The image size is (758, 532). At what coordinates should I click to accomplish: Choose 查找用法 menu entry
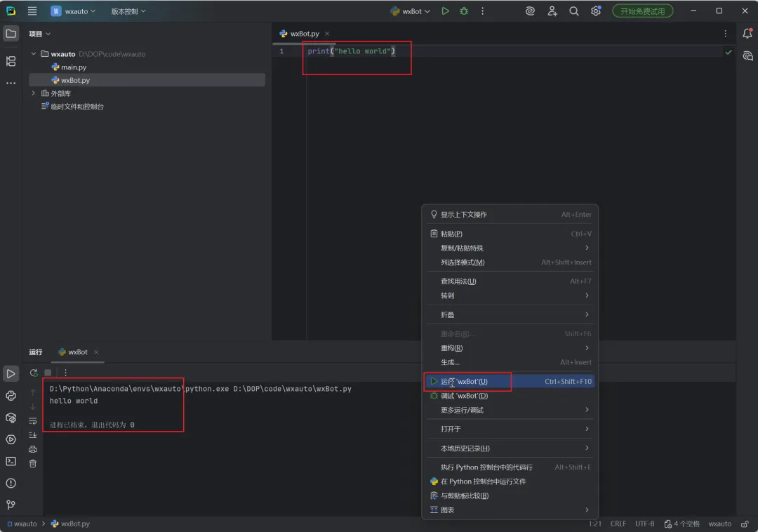point(510,281)
